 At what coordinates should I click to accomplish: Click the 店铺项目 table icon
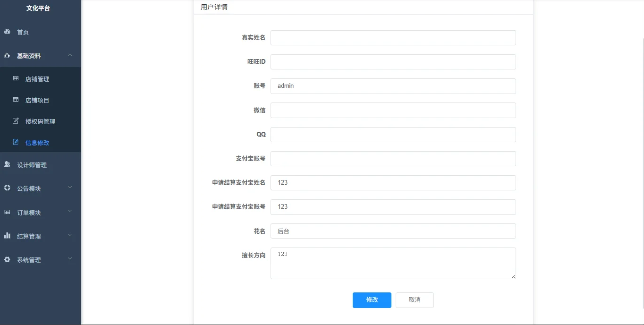pos(16,100)
